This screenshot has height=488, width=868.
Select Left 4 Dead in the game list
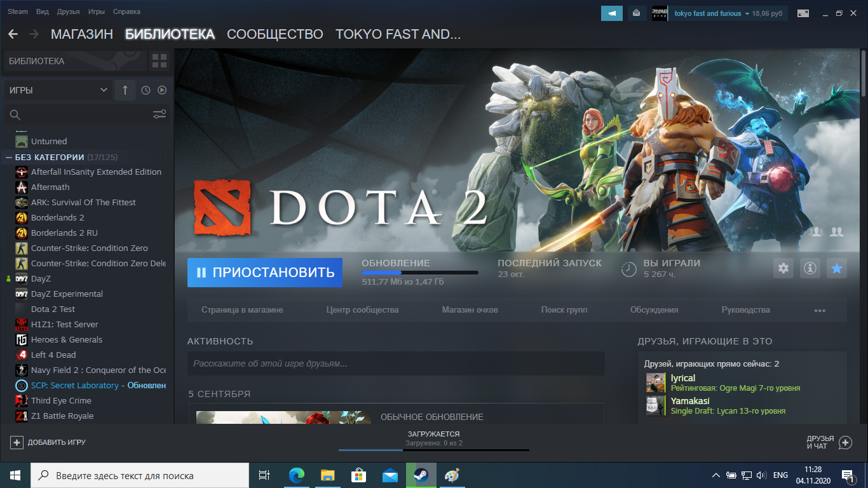point(53,355)
